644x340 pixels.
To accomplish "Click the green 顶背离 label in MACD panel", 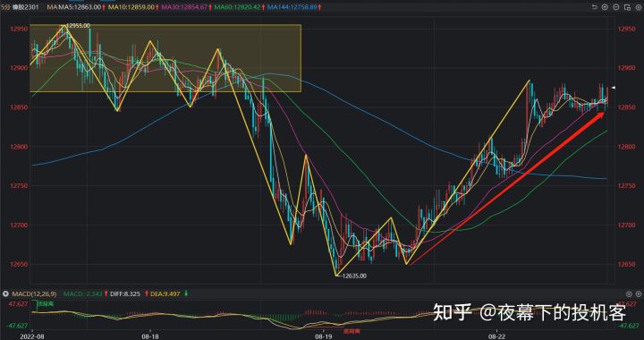I will pyautogui.click(x=46, y=304).
